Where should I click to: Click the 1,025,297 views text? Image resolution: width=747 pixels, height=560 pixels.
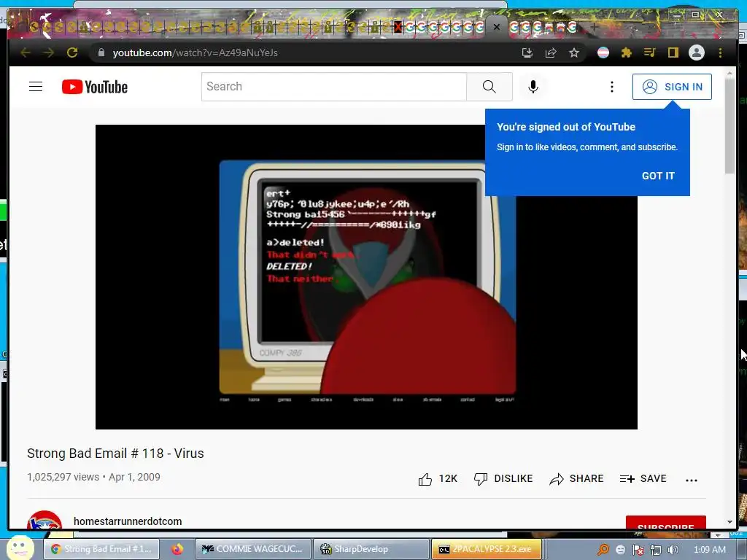coord(63,477)
